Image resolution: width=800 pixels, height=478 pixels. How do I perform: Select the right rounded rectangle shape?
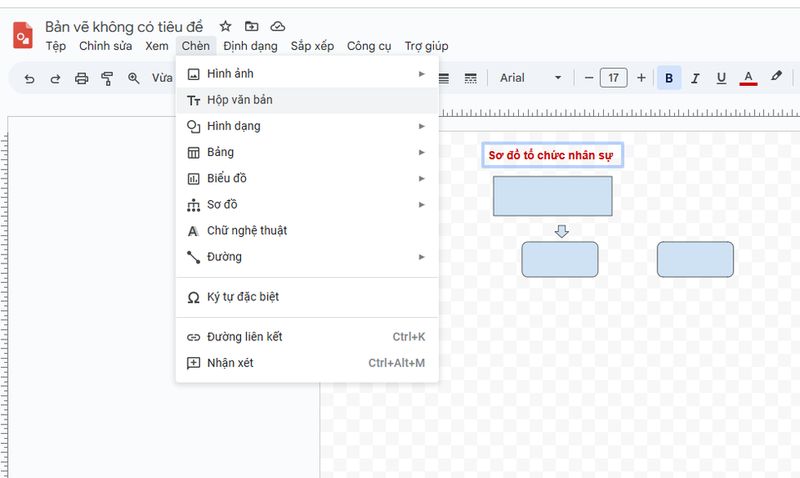coord(695,259)
